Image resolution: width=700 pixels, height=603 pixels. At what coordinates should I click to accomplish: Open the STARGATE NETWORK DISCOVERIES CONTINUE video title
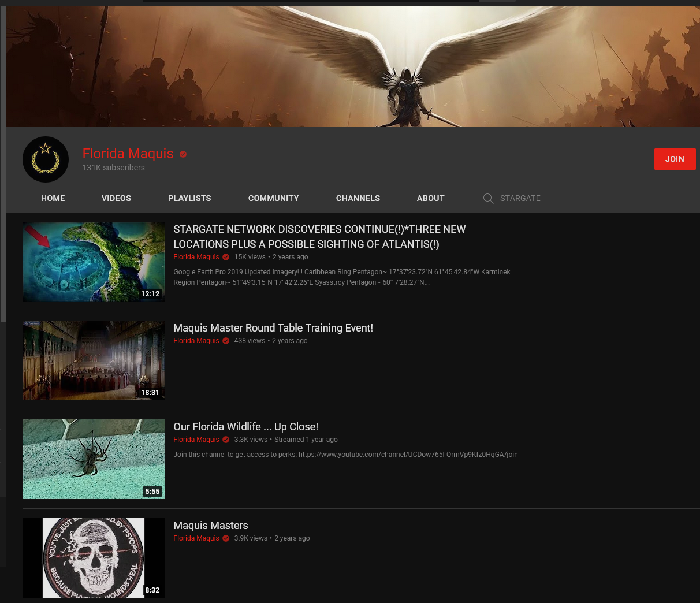(319, 237)
